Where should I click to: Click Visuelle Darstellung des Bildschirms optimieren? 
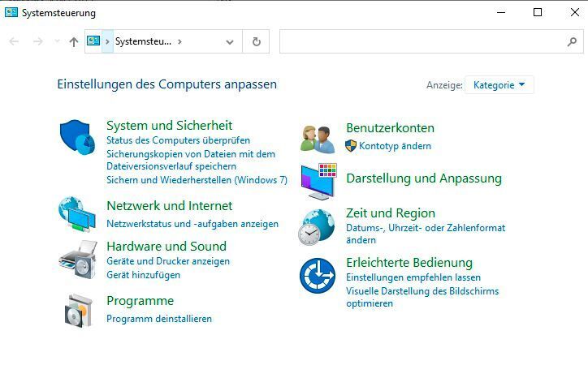point(422,297)
